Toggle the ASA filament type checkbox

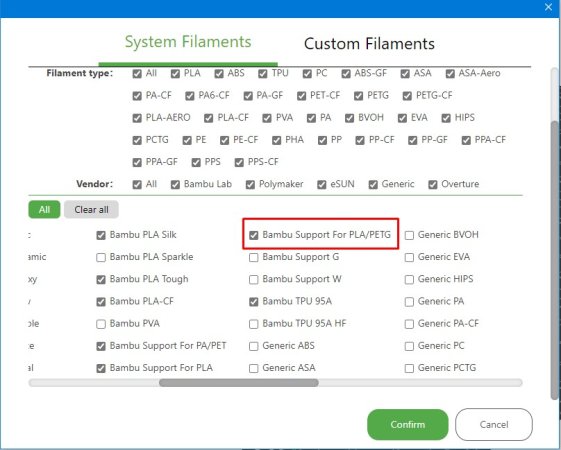tap(405, 74)
